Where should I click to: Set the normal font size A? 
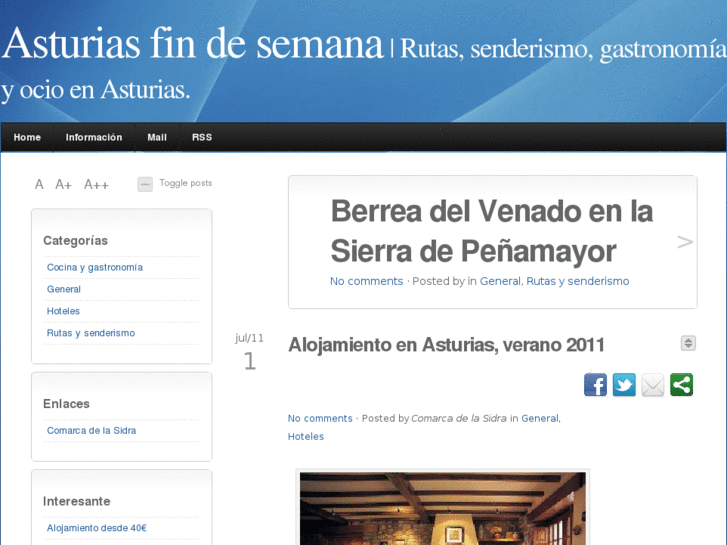click(x=39, y=185)
